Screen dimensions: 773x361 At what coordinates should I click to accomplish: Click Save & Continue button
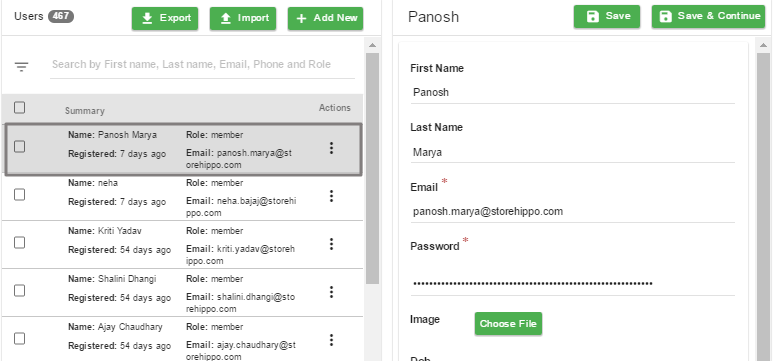pos(708,16)
